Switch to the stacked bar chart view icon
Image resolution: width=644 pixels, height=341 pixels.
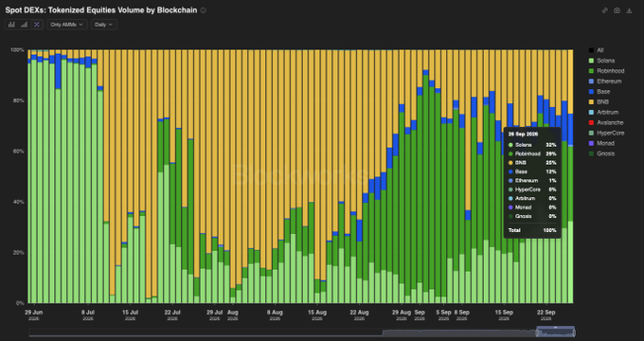tap(11, 25)
